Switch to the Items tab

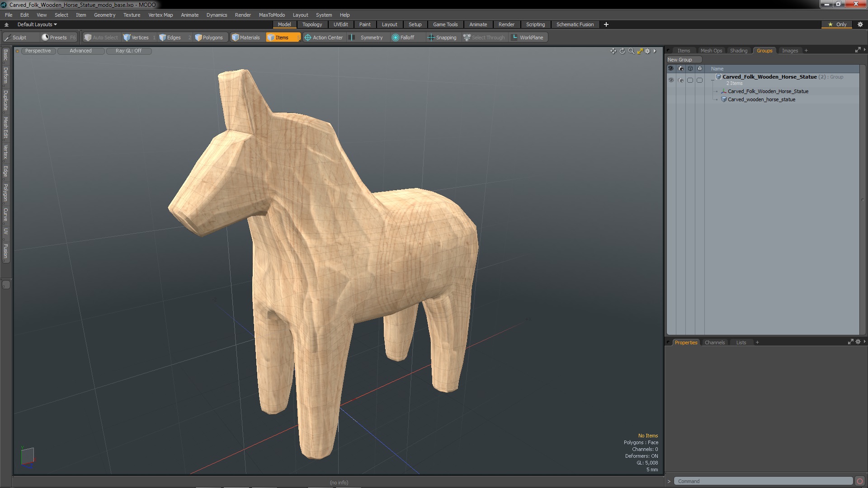(x=684, y=51)
